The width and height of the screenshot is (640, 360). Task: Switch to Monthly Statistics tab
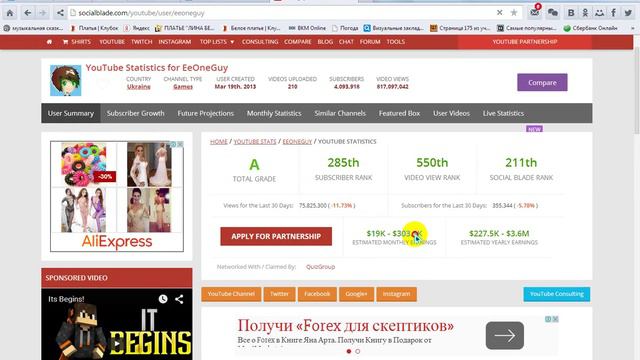(x=274, y=113)
